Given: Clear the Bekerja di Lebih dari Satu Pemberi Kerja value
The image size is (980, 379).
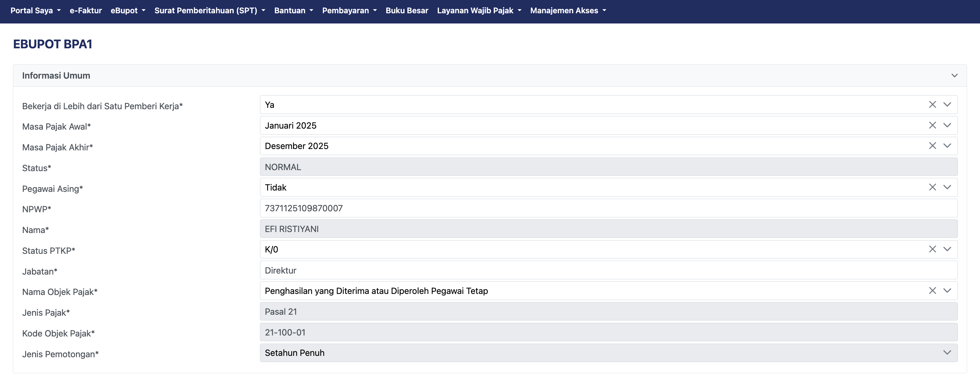Looking at the screenshot, I should [x=932, y=105].
